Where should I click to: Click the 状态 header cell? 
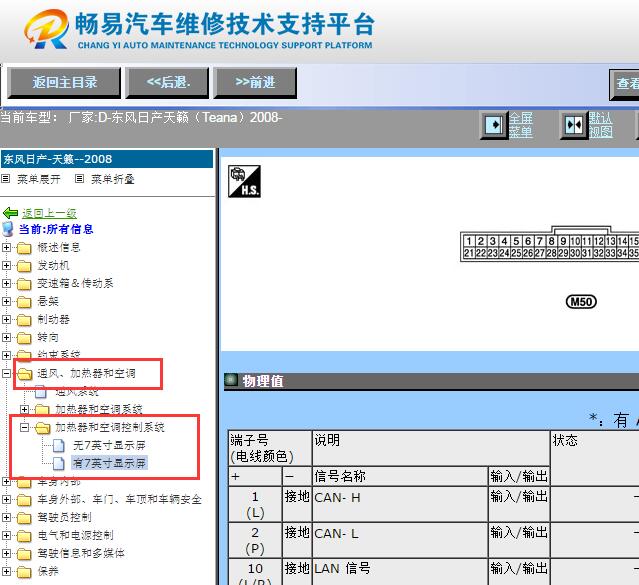[595, 457]
